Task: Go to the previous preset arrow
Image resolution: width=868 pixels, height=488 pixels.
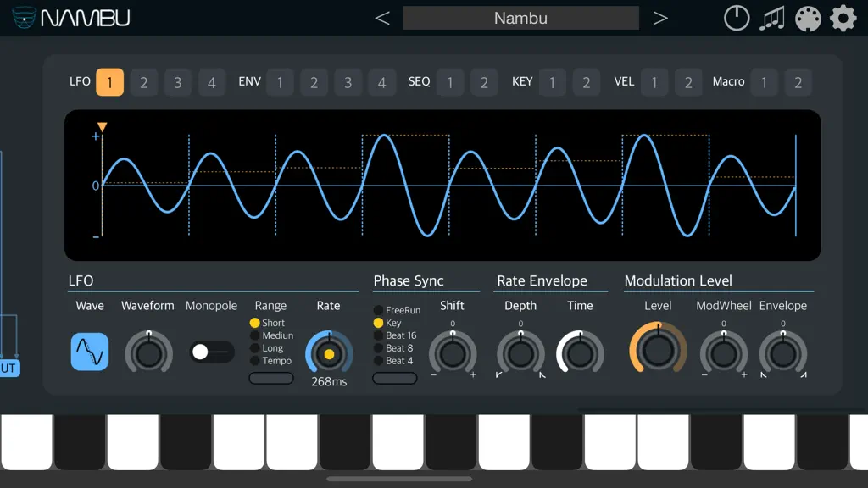Action: tap(382, 19)
